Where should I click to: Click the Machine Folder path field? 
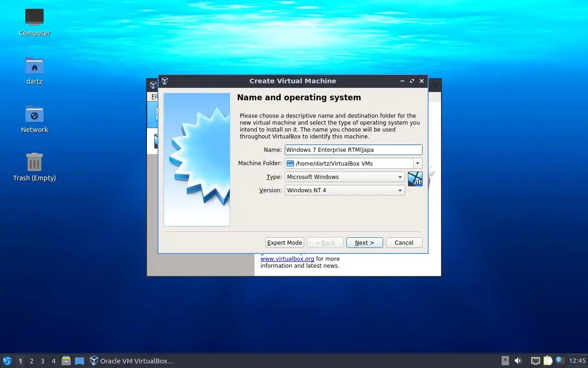(x=349, y=163)
